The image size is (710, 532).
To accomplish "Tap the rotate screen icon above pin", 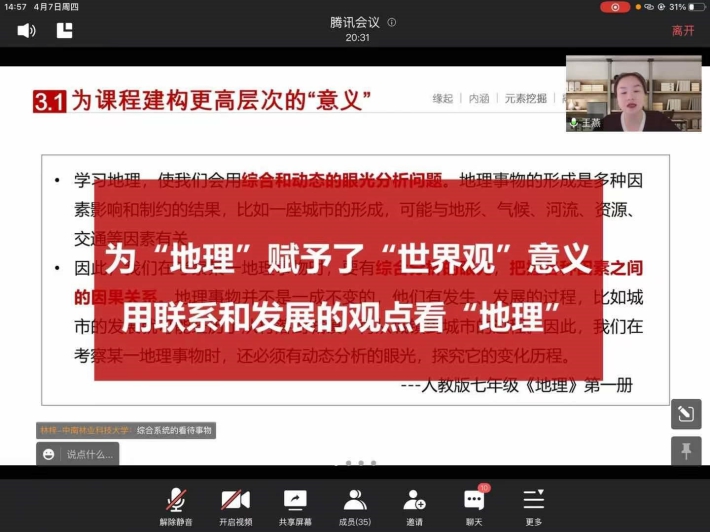I will (x=685, y=413).
